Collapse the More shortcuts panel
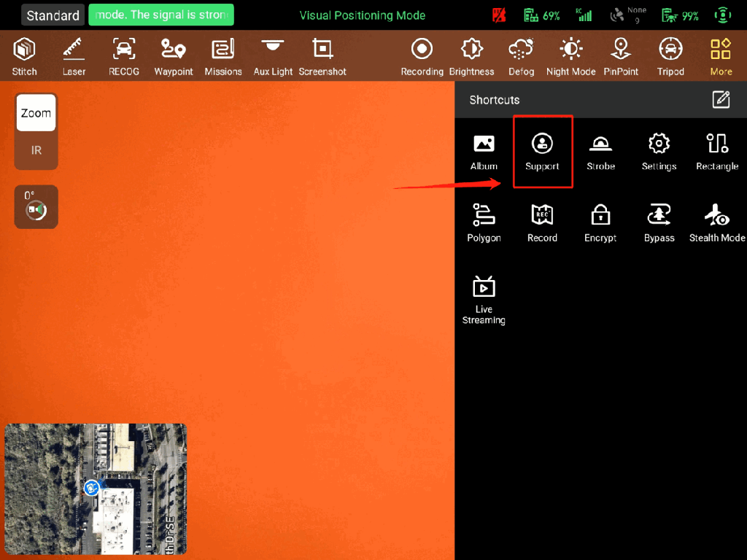Image resolution: width=747 pixels, height=560 pixels. click(x=721, y=57)
